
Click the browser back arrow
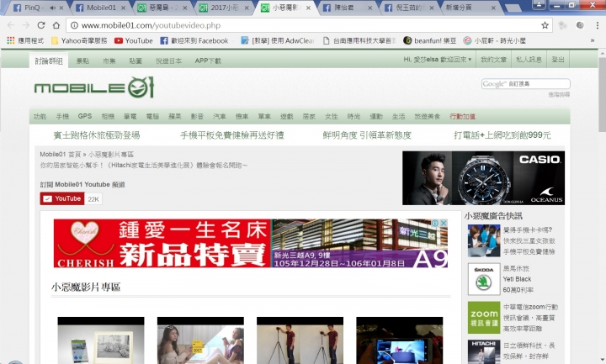pyautogui.click(x=11, y=25)
